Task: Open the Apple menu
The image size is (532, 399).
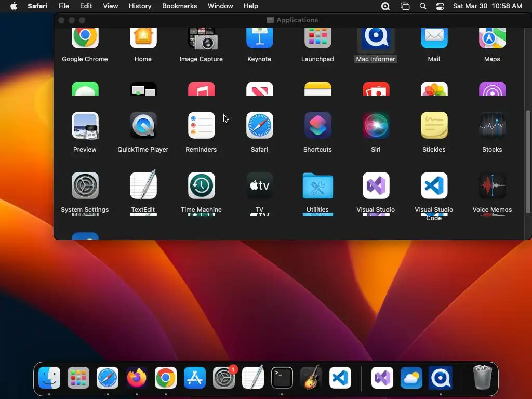Action: tap(14, 6)
